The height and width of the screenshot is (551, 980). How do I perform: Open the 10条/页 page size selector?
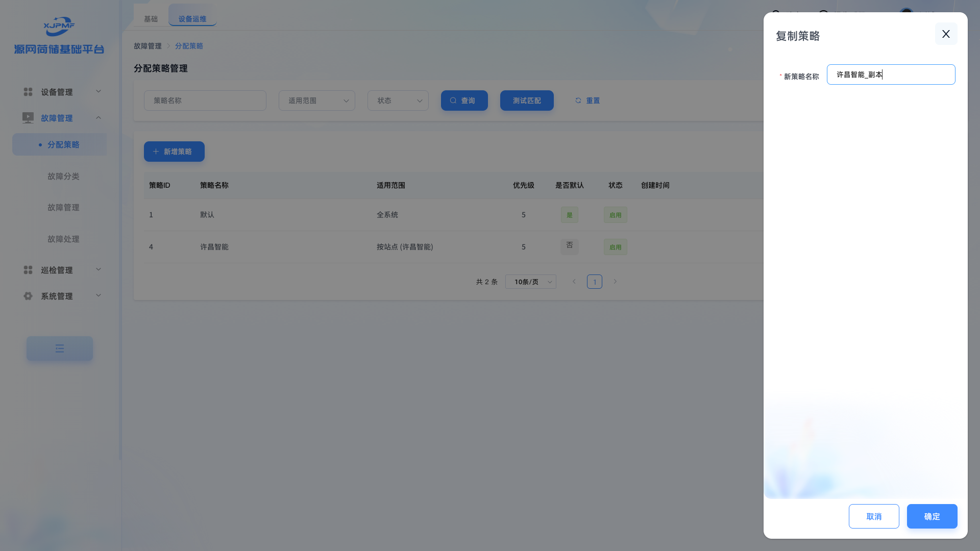530,282
